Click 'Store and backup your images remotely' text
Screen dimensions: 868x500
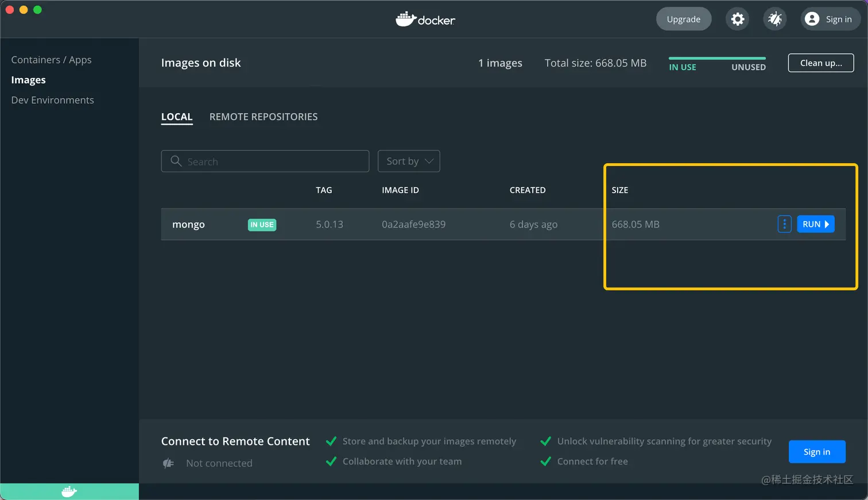pyautogui.click(x=429, y=441)
